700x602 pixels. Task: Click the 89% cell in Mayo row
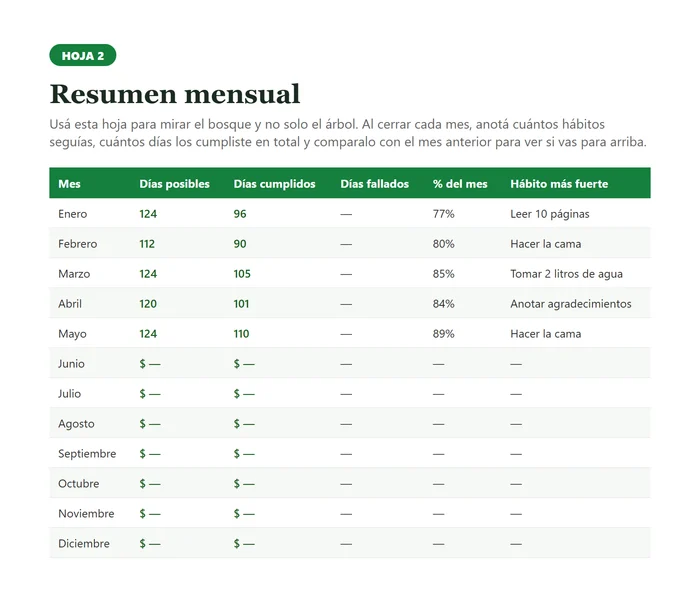coord(443,334)
